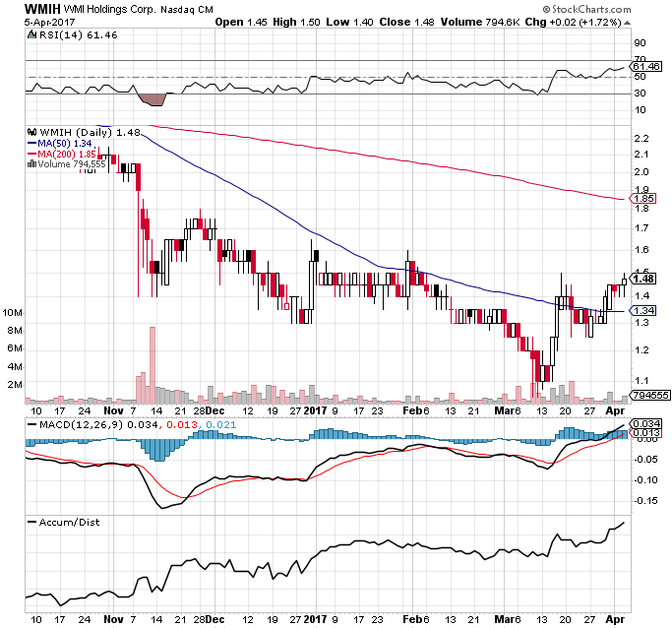Screen dimensions: 672x628
Task: Click the RSI(14) 61.46 panel label
Action: [x=78, y=35]
